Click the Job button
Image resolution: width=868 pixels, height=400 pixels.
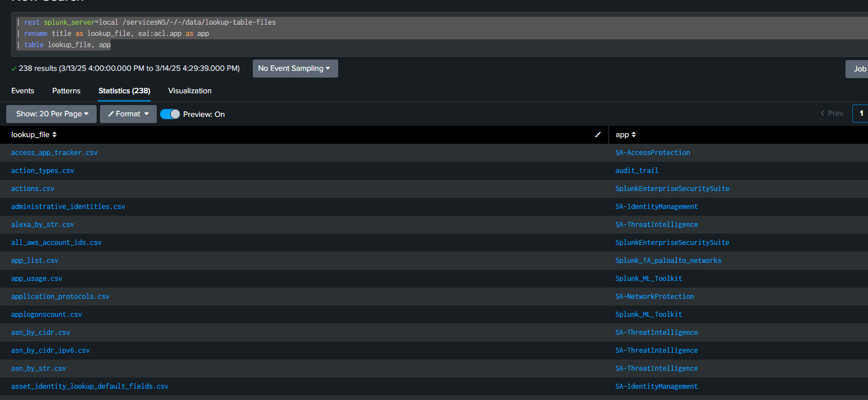(858, 69)
